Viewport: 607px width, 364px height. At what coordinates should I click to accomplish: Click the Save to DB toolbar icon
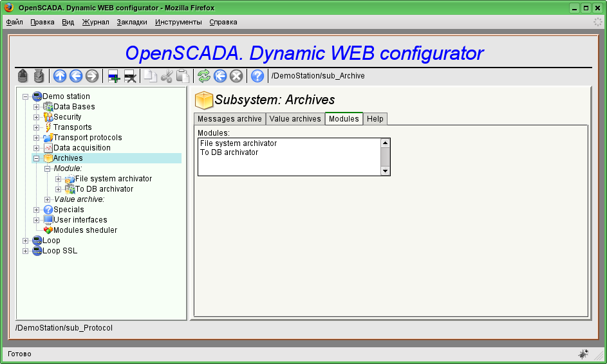click(39, 76)
